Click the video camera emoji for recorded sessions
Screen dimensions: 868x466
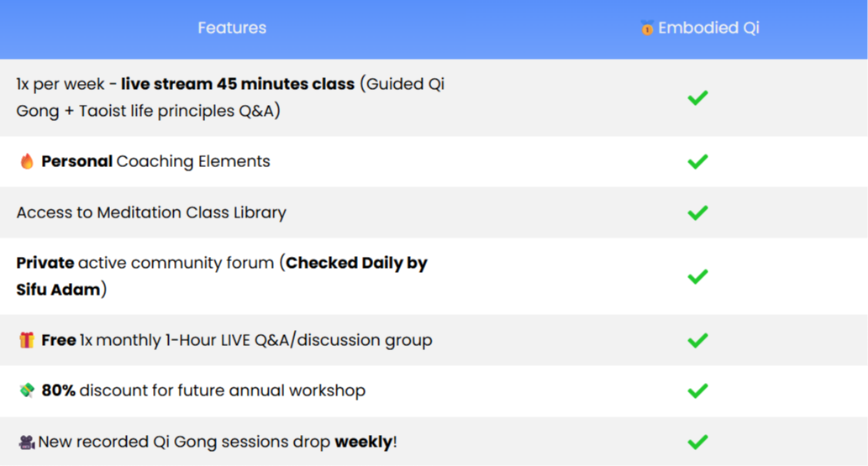[x=27, y=442]
